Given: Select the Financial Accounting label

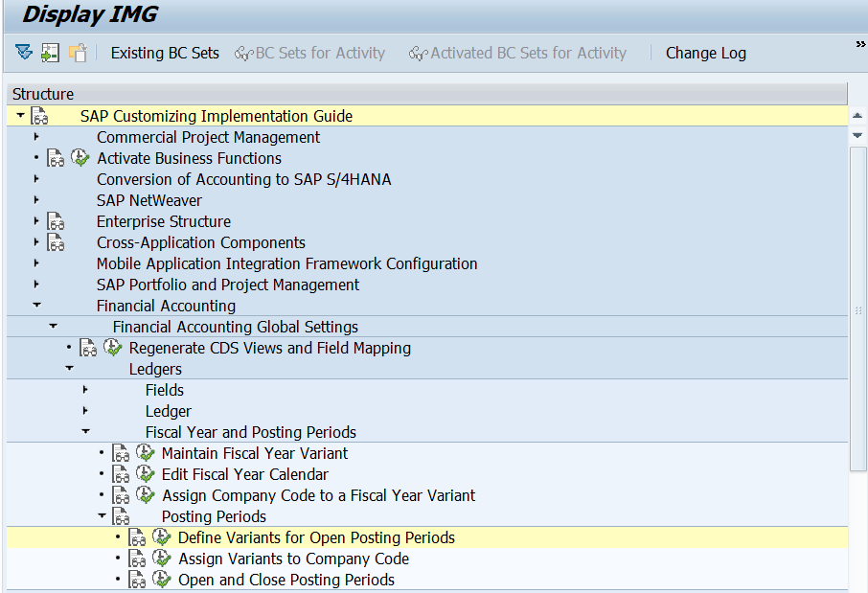Looking at the screenshot, I should pyautogui.click(x=166, y=306).
